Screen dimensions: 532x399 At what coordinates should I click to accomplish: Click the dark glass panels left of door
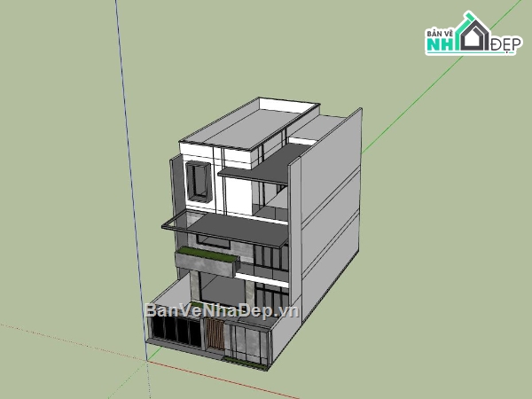click(x=176, y=331)
